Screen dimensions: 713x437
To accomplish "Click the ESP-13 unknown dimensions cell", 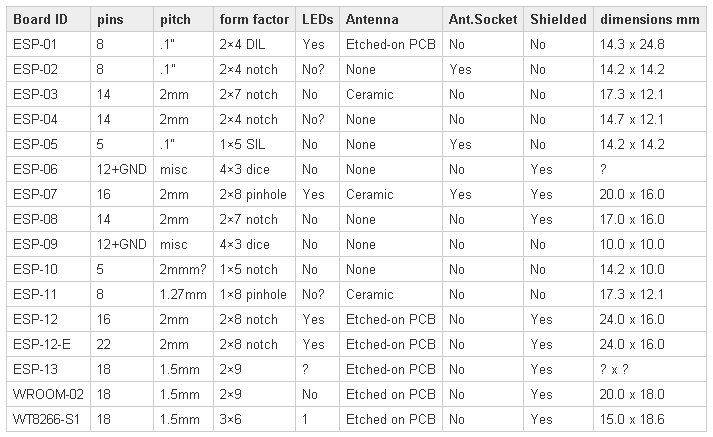I will [x=649, y=369].
